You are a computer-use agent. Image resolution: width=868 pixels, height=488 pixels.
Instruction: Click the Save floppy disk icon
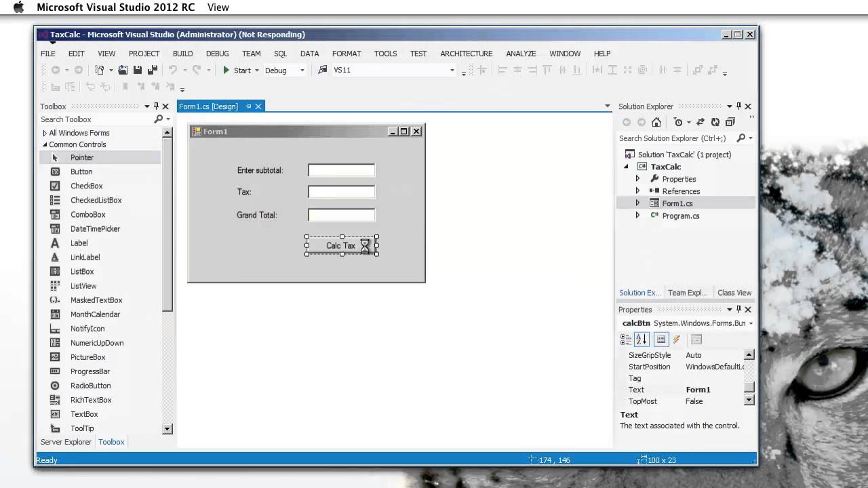click(x=138, y=70)
